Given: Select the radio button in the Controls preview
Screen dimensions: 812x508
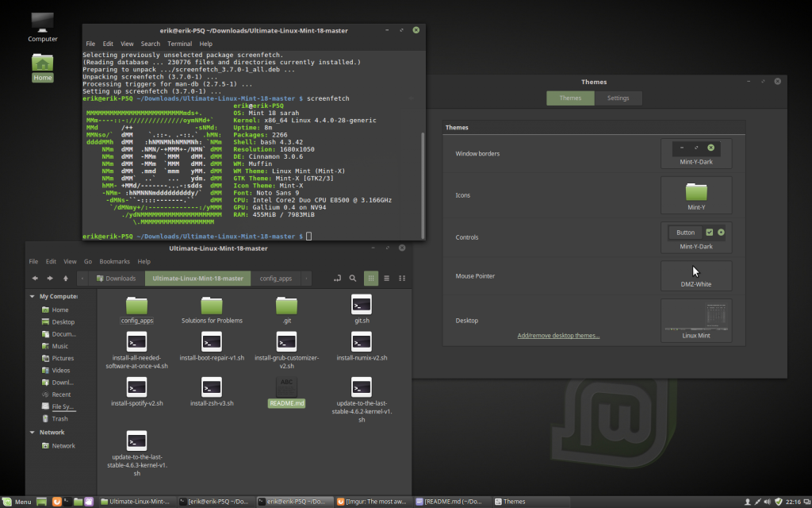Looking at the screenshot, I should [721, 233].
